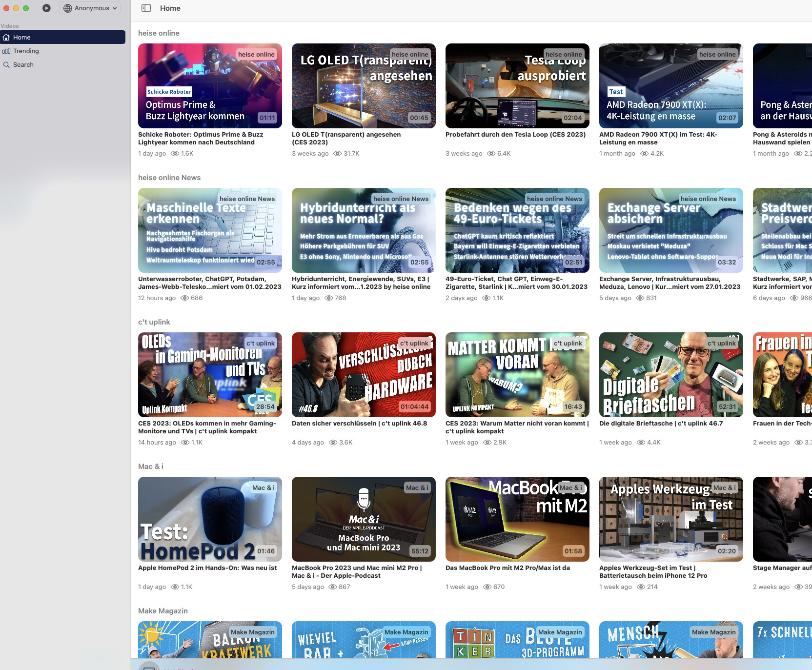The width and height of the screenshot is (812, 670).
Task: Open the Make Magazin channel heading
Action: (163, 611)
